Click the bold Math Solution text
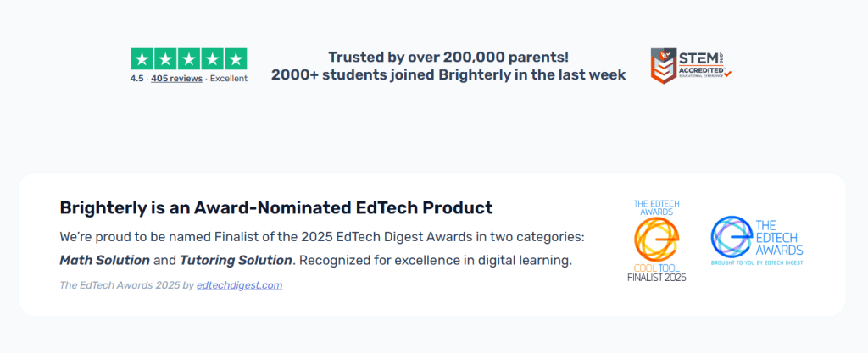Screen dimensions: 868x353 point(104,259)
